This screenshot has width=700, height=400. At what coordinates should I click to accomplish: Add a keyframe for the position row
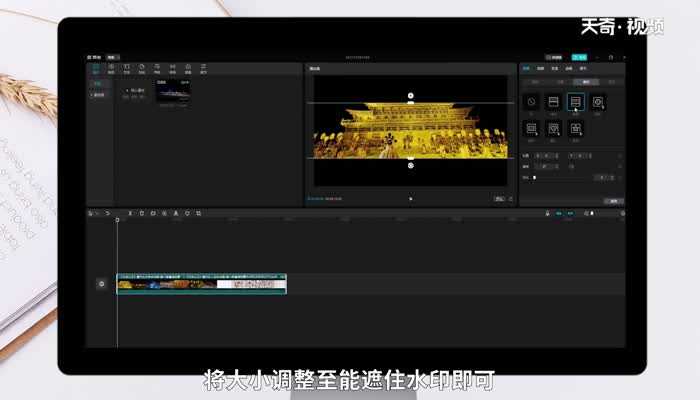[621, 155]
